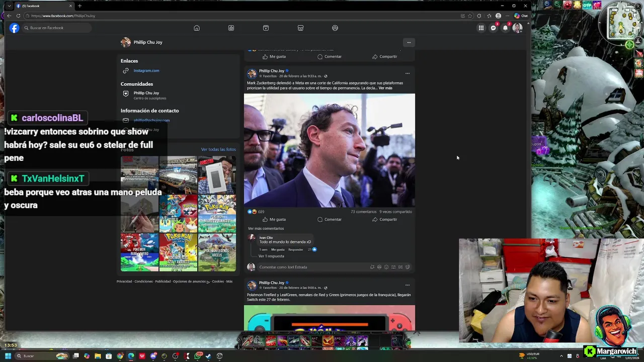Open the profile header three-dots menu
The width and height of the screenshot is (644, 362).
coord(409,42)
